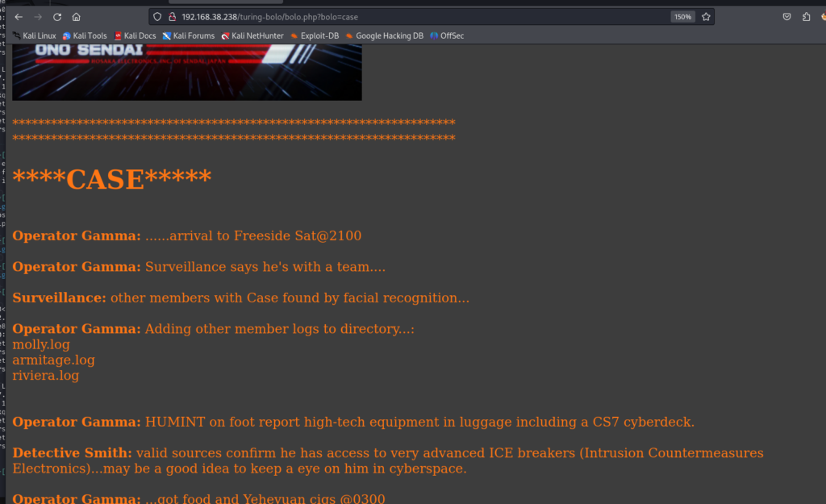Go back to the previous page

(x=19, y=17)
